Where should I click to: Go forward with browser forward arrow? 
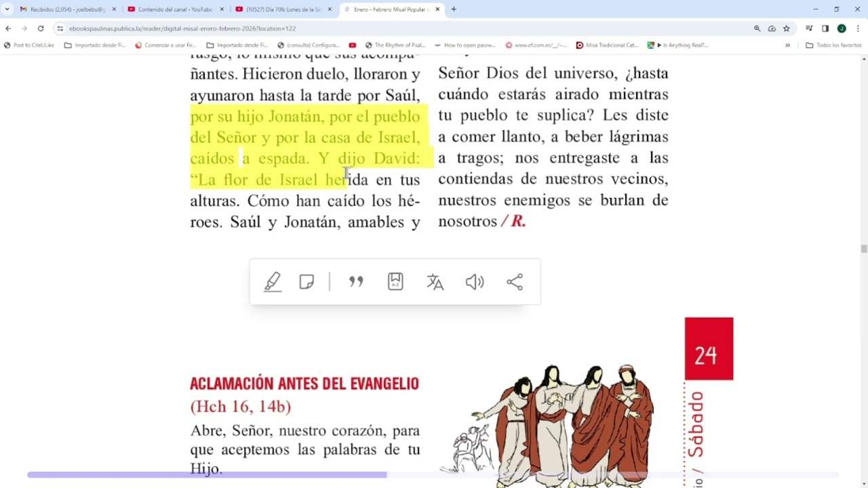point(24,28)
